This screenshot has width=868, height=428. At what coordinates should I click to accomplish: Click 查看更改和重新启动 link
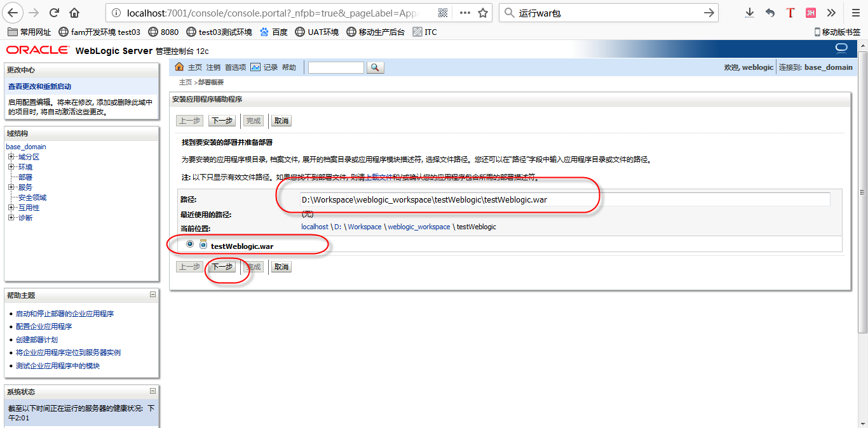[x=39, y=86]
